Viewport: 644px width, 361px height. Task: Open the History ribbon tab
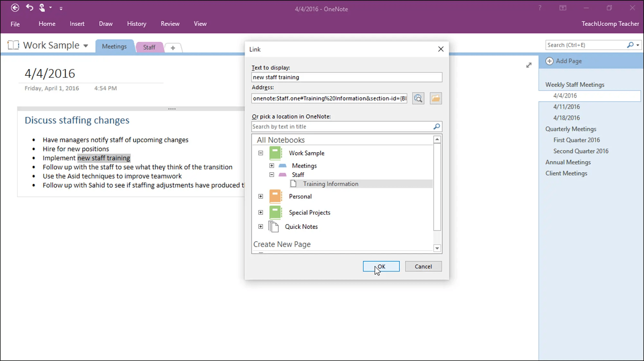click(136, 24)
